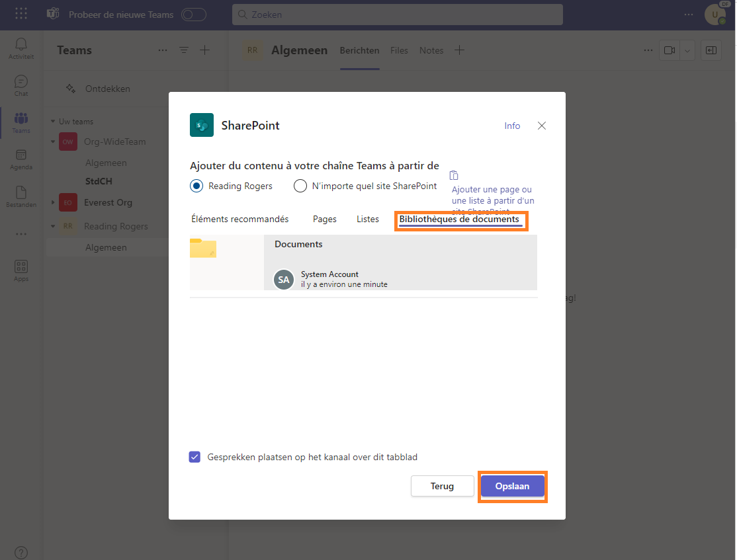Select the N'importe quel site SharePoint option
The height and width of the screenshot is (560, 737).
point(300,186)
